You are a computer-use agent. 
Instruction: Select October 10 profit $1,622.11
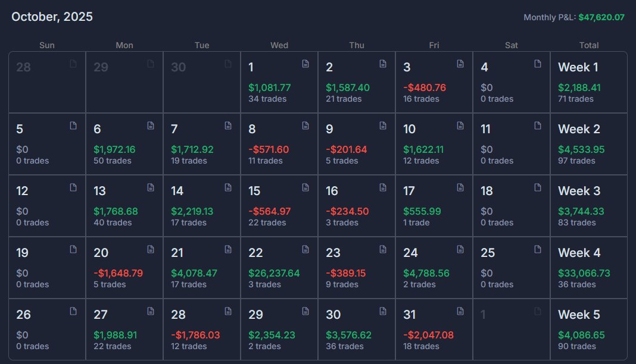[x=423, y=149]
